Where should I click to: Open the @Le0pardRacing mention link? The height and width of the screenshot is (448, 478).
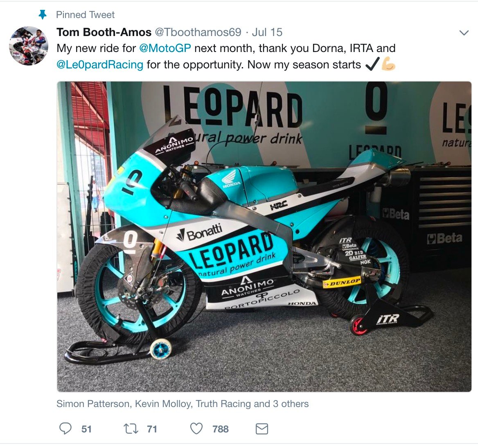(100, 65)
